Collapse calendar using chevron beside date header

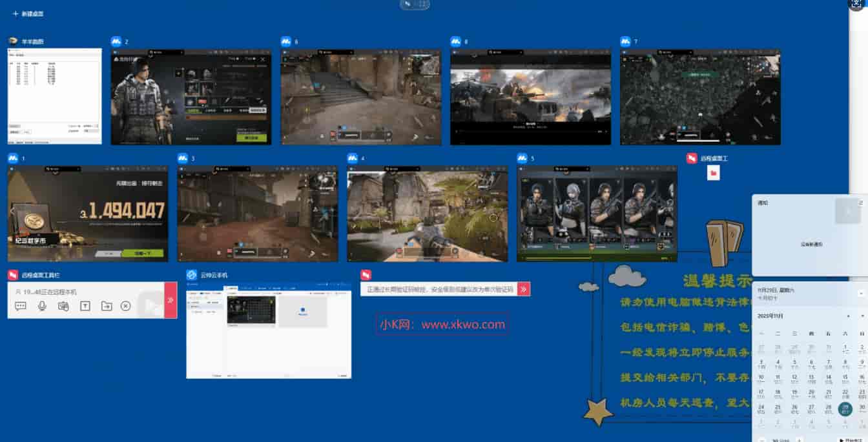(x=862, y=294)
